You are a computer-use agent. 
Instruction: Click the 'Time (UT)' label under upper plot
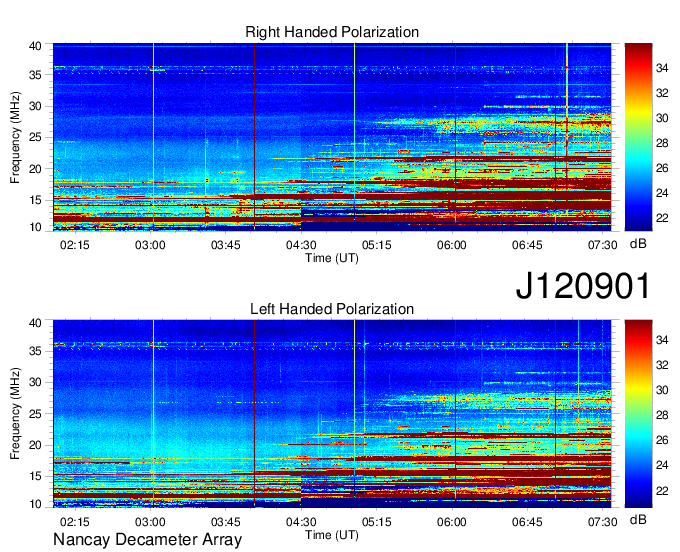click(x=332, y=258)
